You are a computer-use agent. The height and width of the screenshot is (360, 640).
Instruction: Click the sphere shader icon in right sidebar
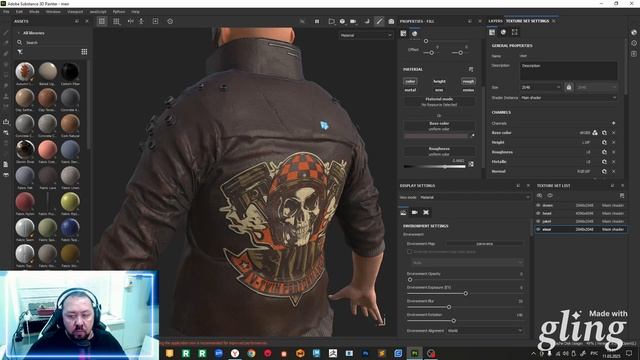pyautogui.click(x=633, y=32)
